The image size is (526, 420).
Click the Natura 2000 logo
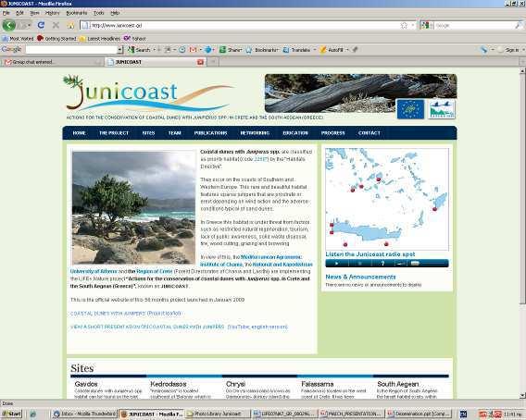pyautogui.click(x=442, y=109)
